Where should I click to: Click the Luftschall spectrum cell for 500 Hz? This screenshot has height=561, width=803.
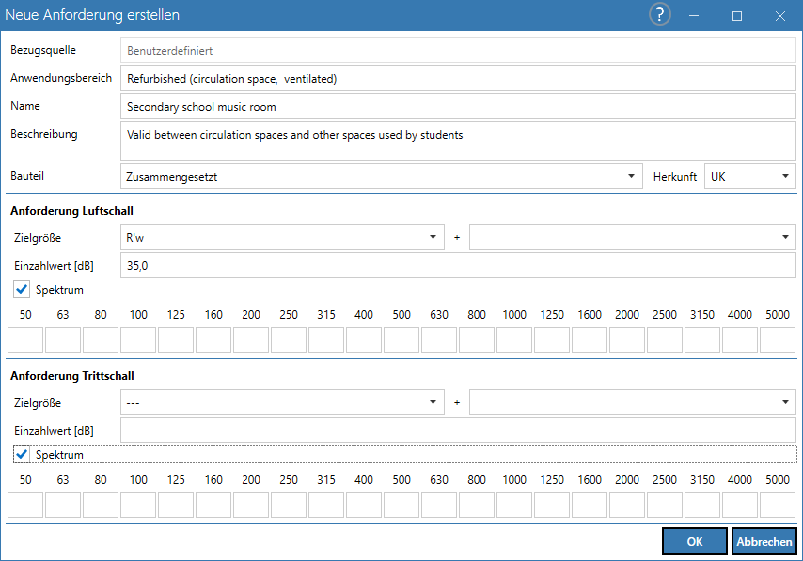402,340
